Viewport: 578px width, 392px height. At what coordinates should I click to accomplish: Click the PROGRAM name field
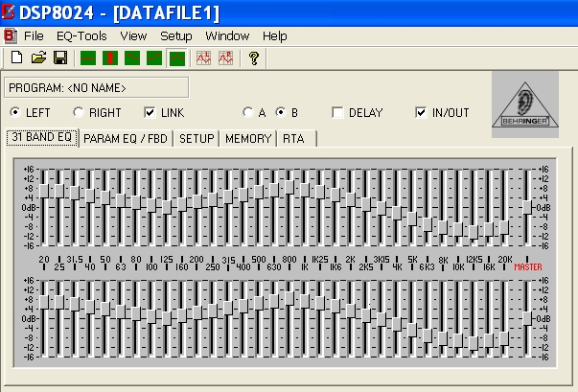[x=97, y=87]
